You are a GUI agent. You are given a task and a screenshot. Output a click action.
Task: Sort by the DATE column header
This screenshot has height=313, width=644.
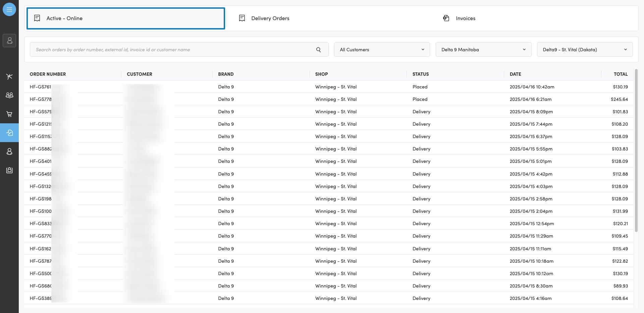point(515,74)
